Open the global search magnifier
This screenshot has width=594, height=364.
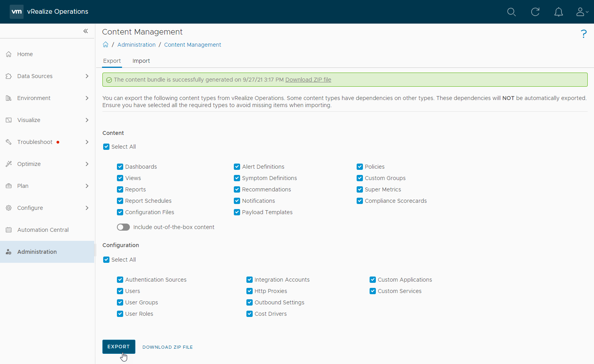click(x=511, y=12)
